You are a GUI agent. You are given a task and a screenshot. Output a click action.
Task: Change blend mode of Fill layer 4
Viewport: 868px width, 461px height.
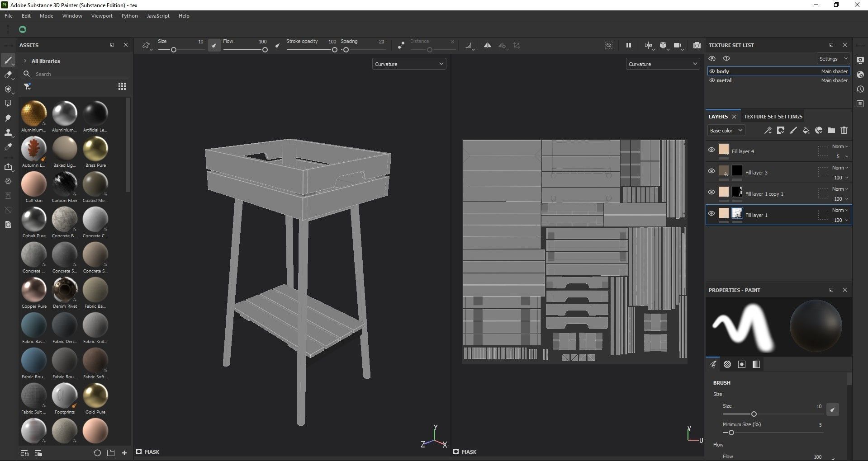point(840,146)
